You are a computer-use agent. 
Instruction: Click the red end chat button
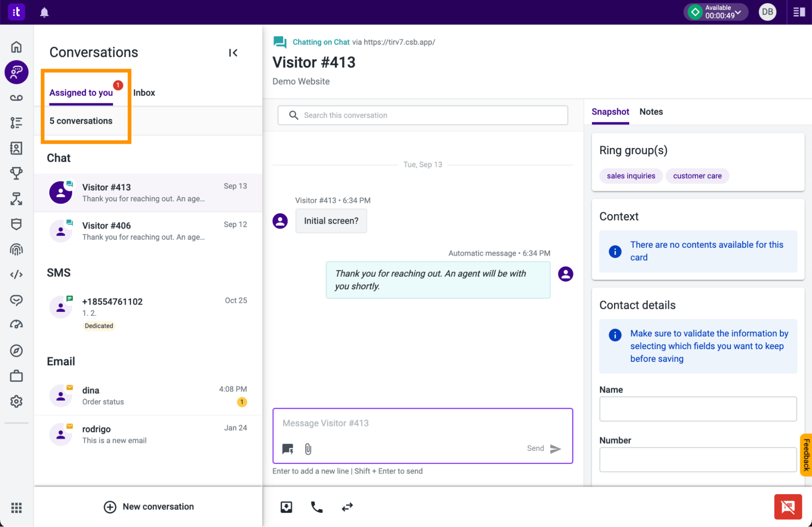[788, 507]
